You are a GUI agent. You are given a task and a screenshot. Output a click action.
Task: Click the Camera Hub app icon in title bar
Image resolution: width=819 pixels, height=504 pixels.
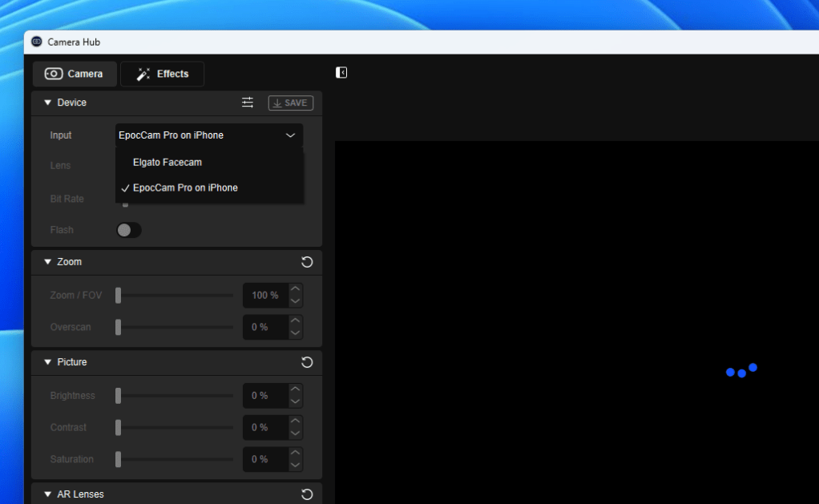(x=37, y=42)
